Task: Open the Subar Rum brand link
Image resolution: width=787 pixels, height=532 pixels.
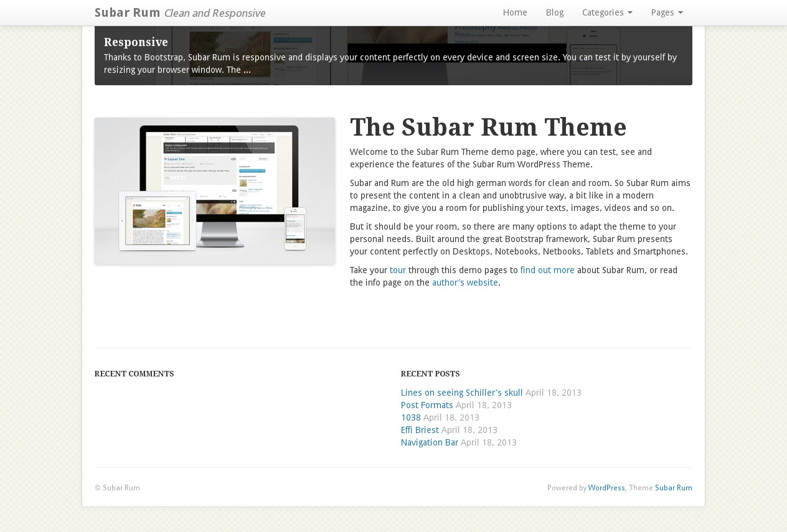Action: [x=127, y=12]
